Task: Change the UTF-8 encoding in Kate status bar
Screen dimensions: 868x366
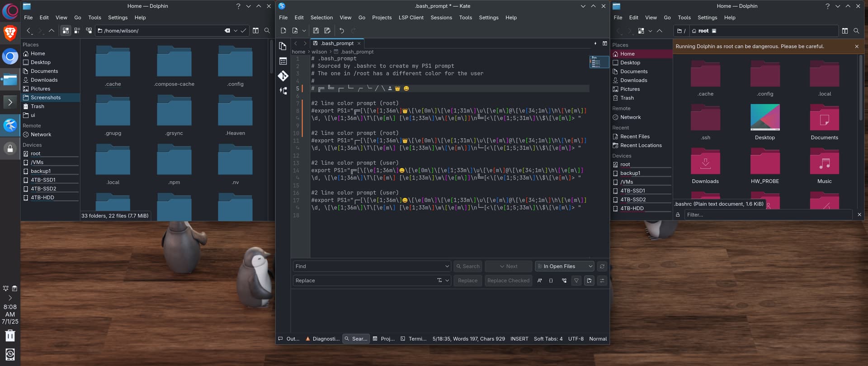Action: tap(576, 339)
